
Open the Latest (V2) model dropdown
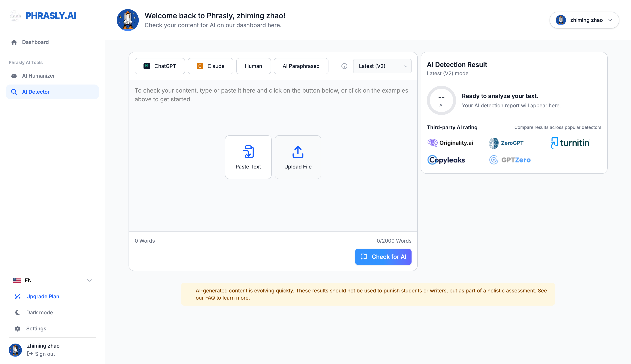point(382,66)
